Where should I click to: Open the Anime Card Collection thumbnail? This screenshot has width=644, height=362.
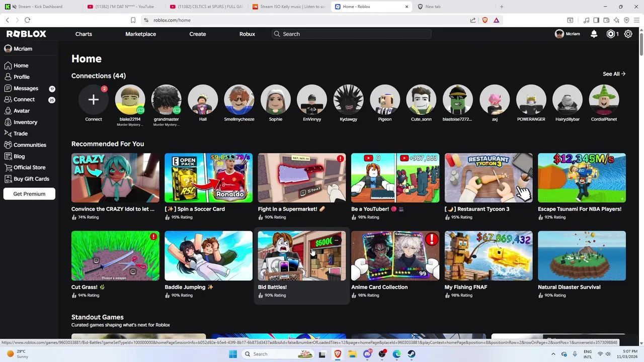pos(395,256)
